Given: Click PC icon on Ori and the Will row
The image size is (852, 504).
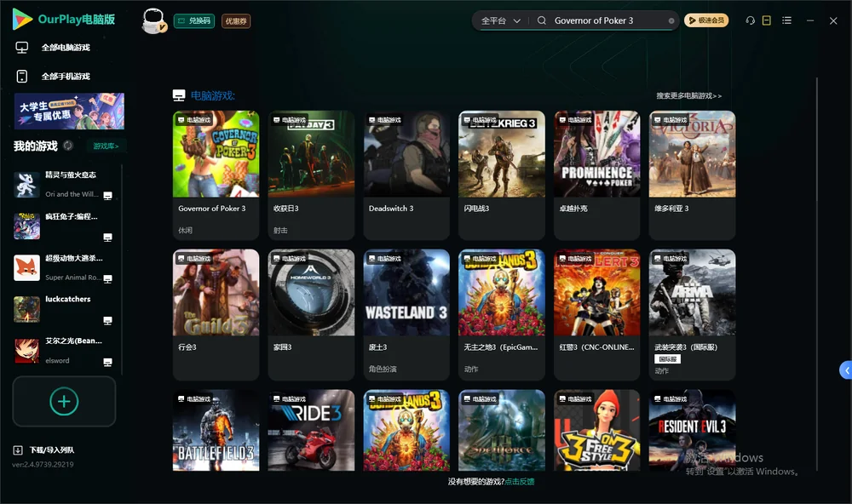Looking at the screenshot, I should tap(107, 196).
